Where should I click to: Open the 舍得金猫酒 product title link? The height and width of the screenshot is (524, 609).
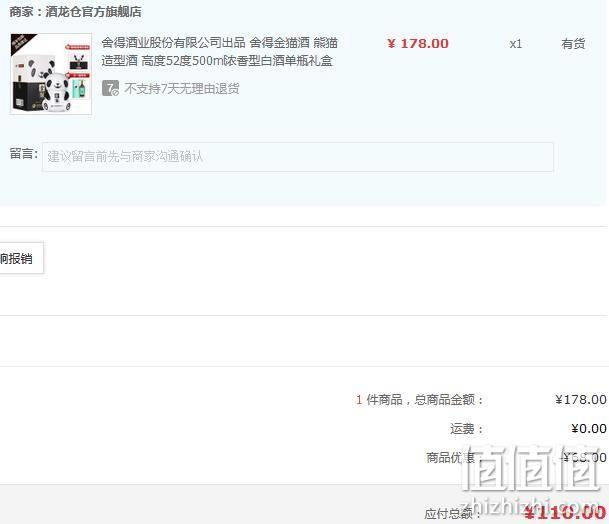pos(219,52)
